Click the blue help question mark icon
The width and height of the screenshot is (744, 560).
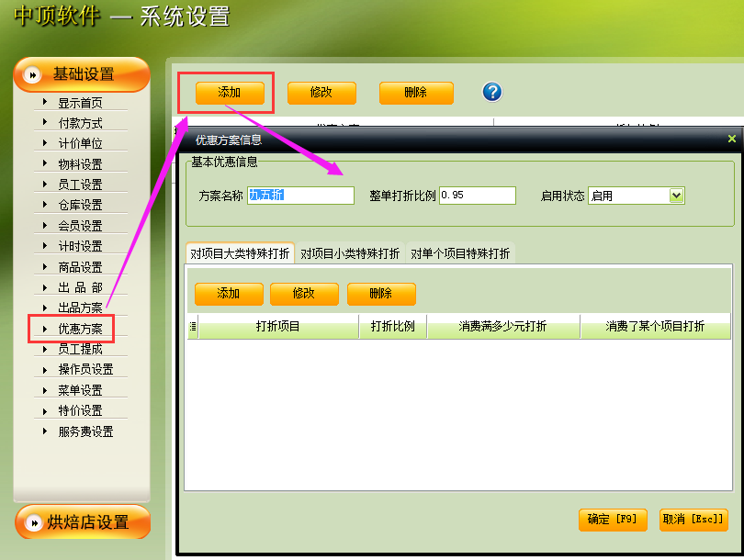coord(492,92)
